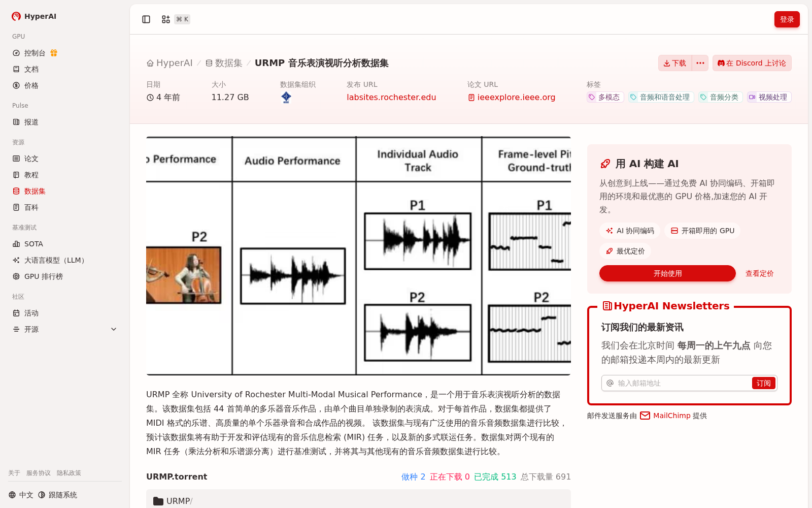812x508 pixels.
Task: Expand the 开源 chevron
Action: (114, 329)
